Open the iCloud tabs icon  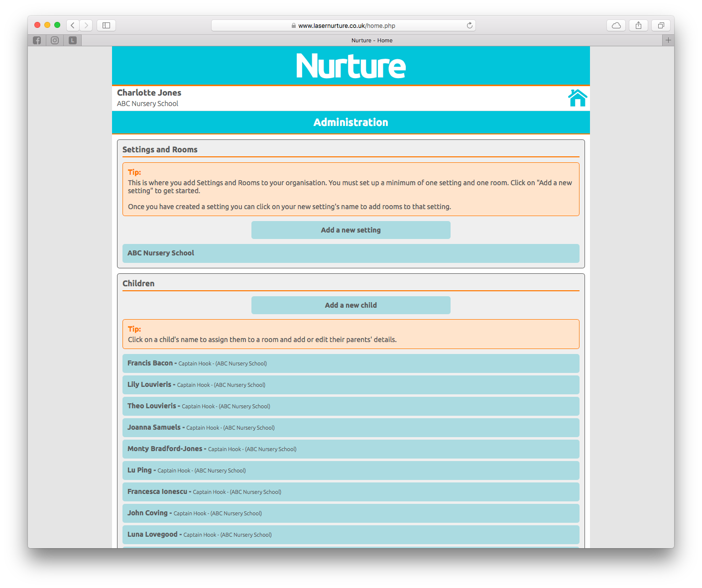click(616, 25)
